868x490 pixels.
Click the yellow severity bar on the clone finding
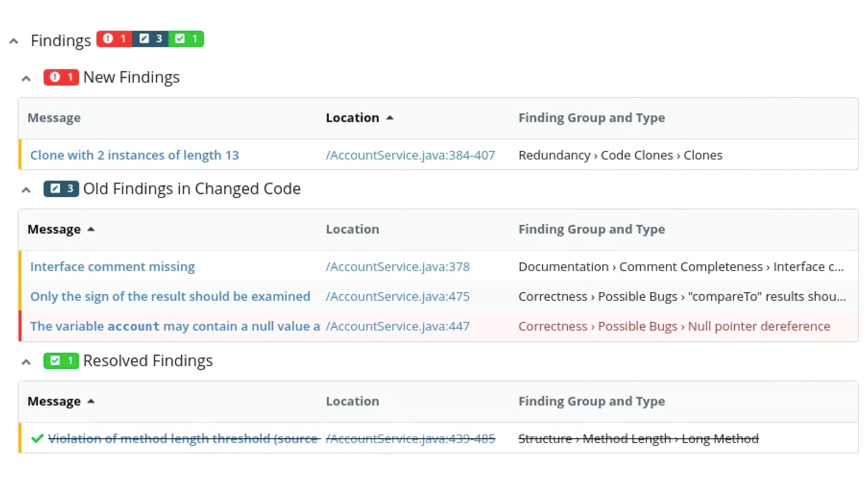click(21, 155)
